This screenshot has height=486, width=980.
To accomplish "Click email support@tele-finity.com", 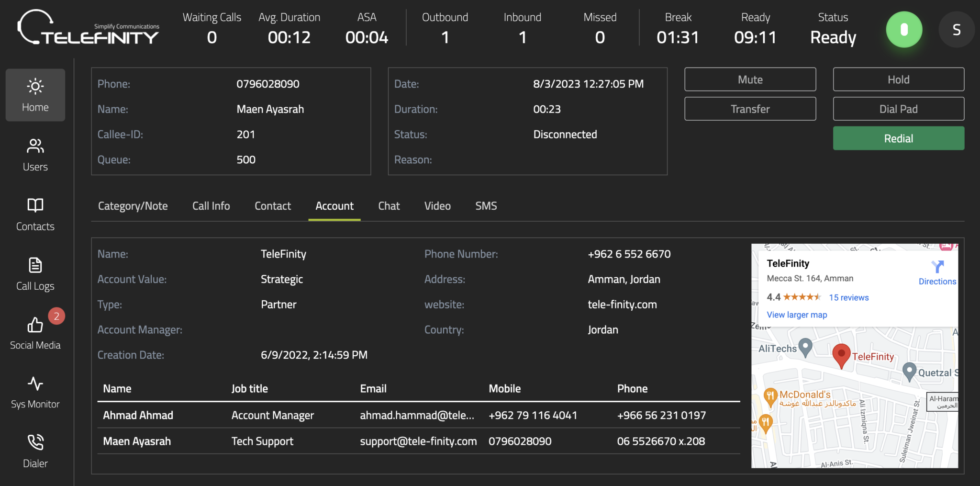I will [x=418, y=441].
